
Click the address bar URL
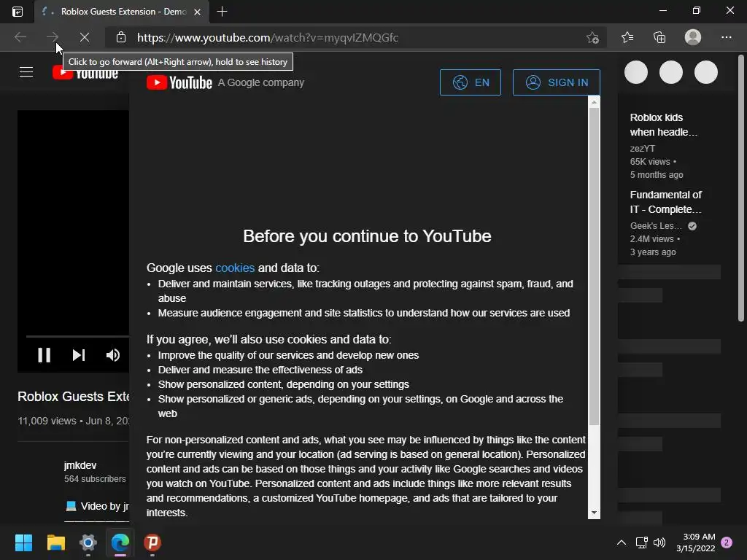tap(267, 38)
